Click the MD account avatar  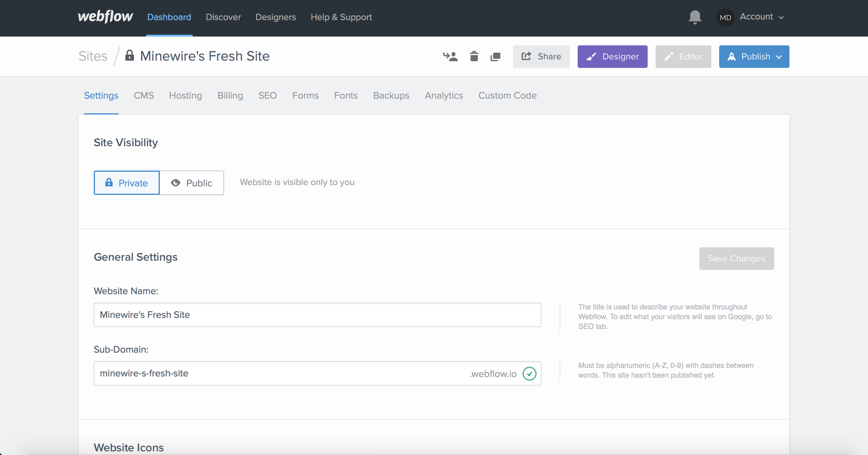point(725,18)
